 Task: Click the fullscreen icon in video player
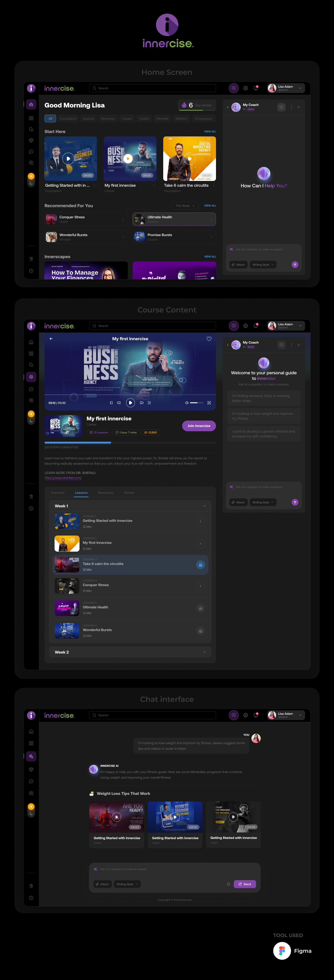[x=209, y=403]
